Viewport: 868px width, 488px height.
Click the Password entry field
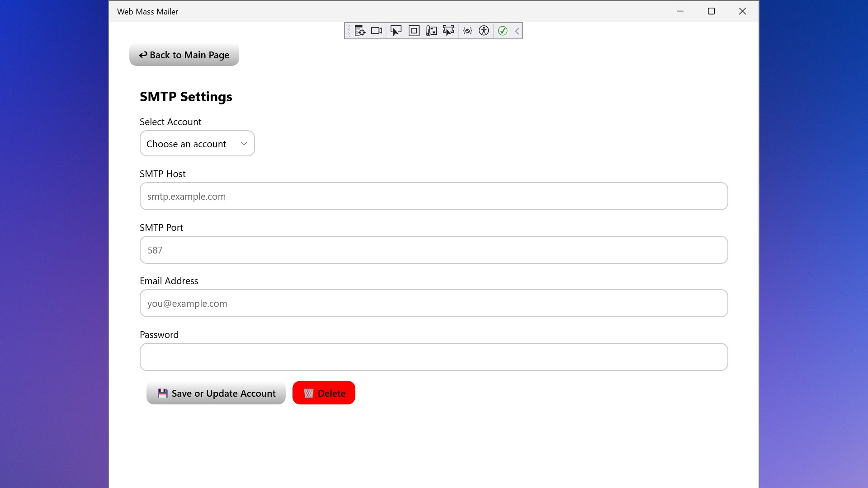coord(434,357)
